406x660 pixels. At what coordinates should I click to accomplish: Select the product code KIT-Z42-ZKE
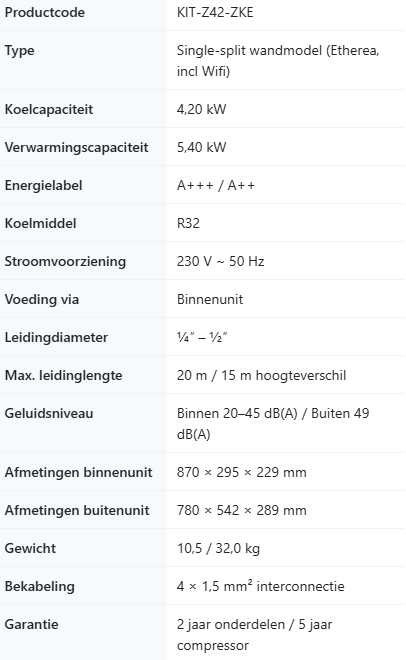pyautogui.click(x=215, y=13)
